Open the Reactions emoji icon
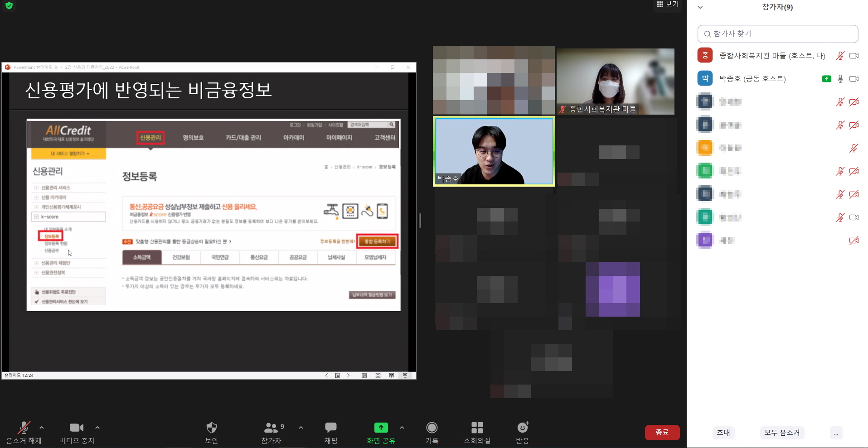868x448 pixels. click(522, 428)
